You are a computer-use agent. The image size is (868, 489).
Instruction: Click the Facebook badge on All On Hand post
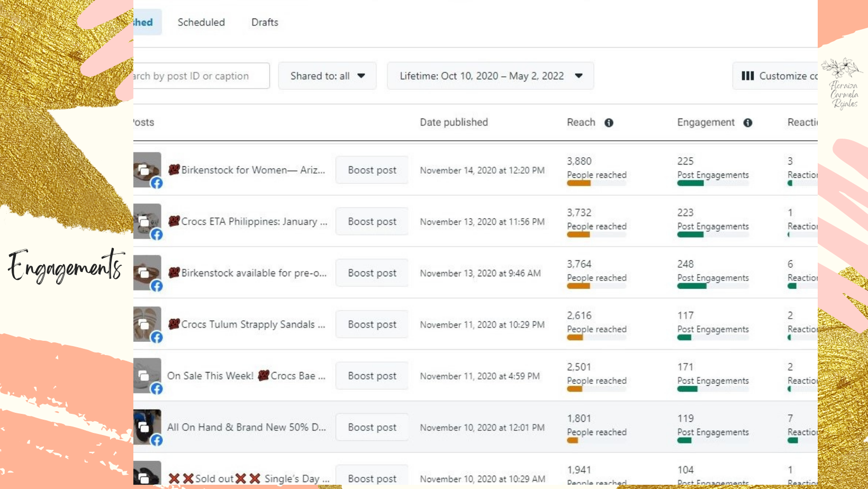click(x=157, y=440)
